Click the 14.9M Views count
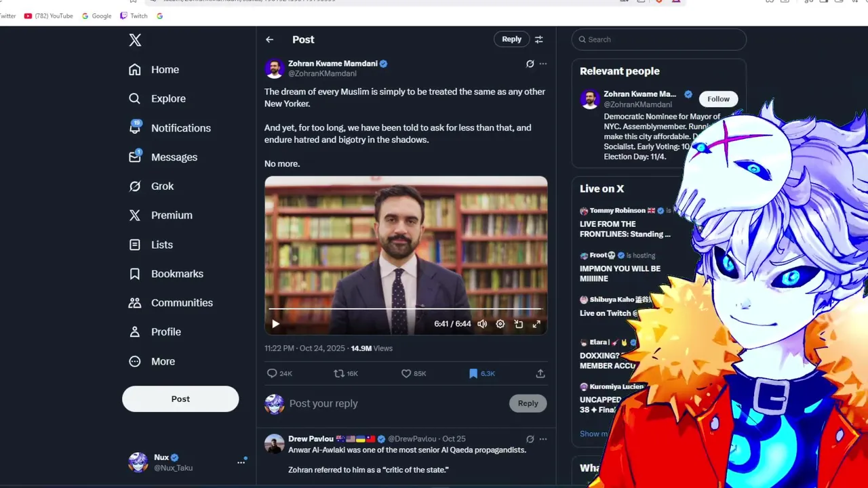The image size is (868, 488). coord(372,348)
